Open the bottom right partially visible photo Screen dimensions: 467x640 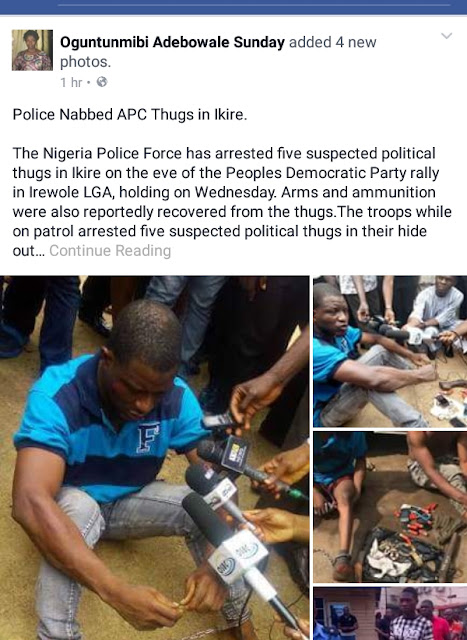tap(390, 613)
